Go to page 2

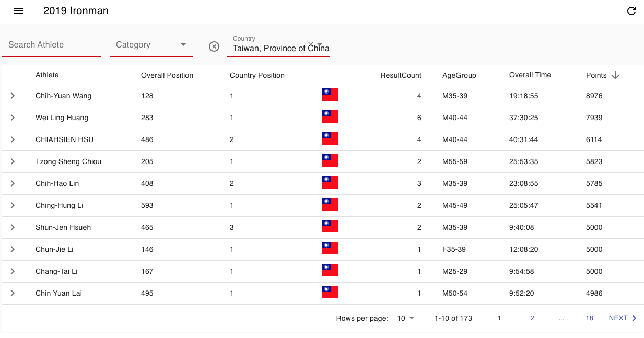click(533, 318)
